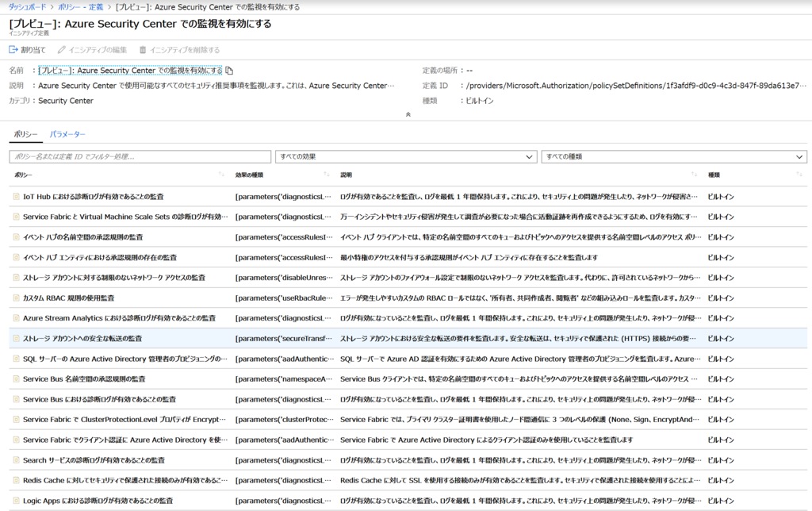Open Service Bus 名前空間の承認規則の監査 policy
Screen dimensions: 812x511
coord(84,378)
